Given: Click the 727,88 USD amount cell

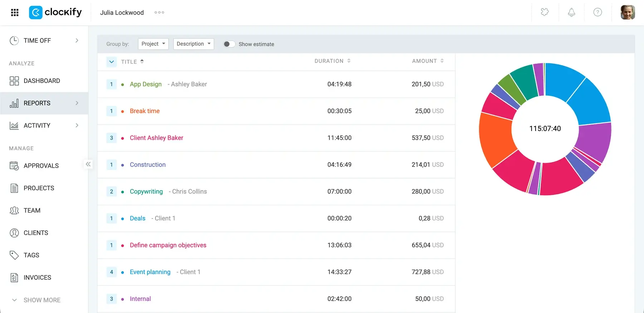Looking at the screenshot, I should (428, 272).
